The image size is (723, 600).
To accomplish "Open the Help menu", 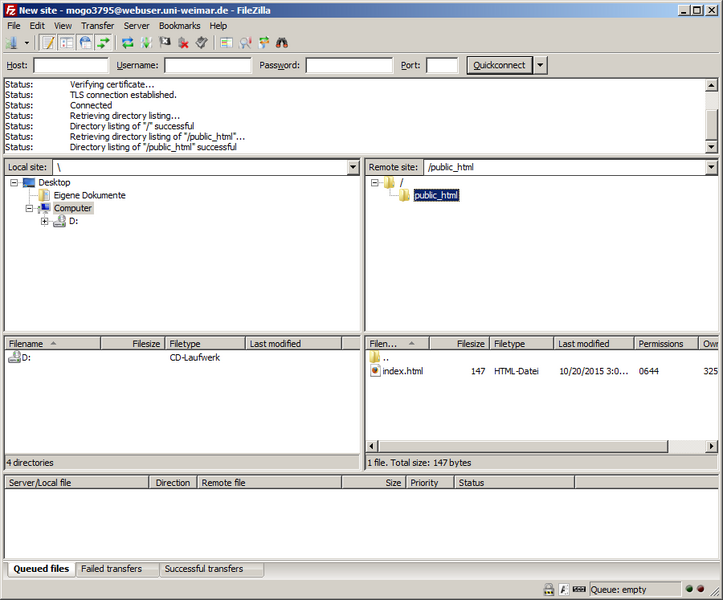I will tap(218, 26).
